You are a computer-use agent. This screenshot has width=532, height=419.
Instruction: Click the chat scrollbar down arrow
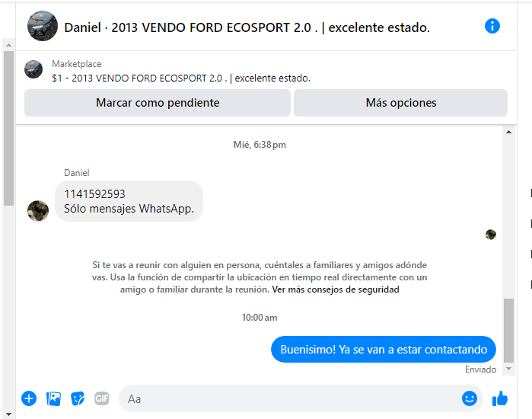[508, 369]
